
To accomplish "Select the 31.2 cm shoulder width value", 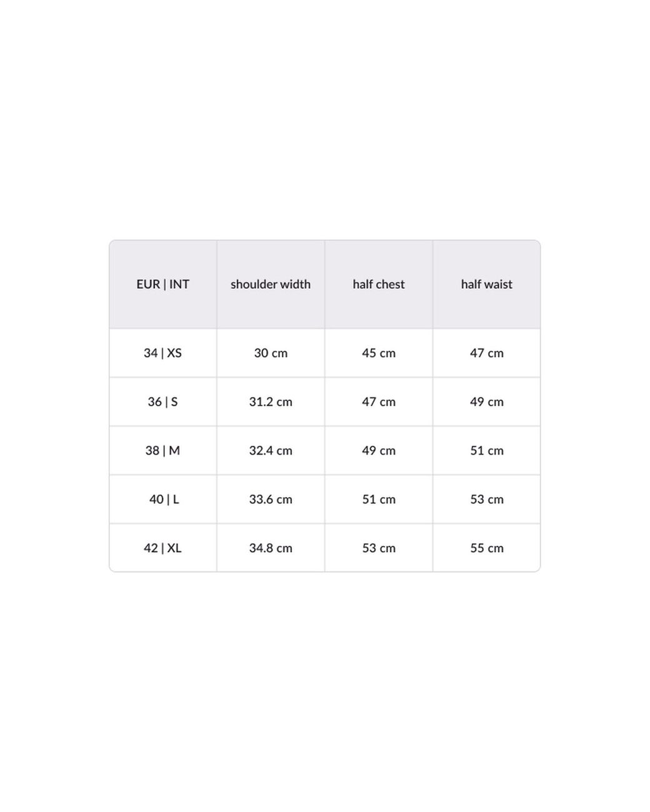I will point(271,402).
